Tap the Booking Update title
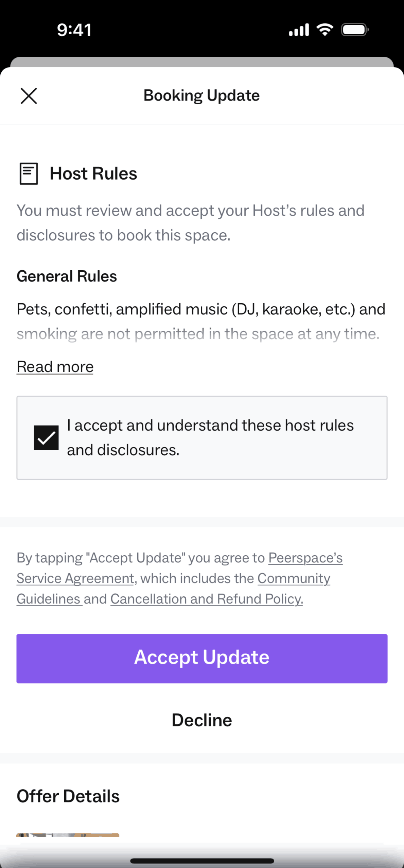 [x=201, y=95]
